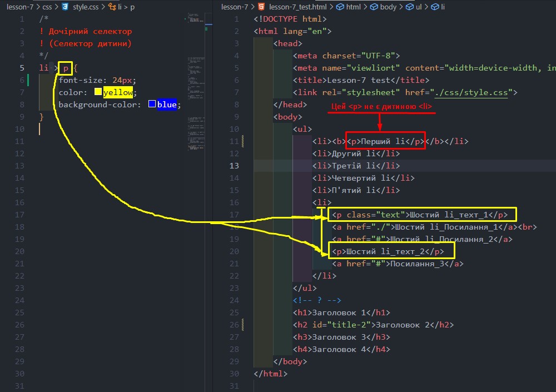Pick the blue color swatch before 'blue'
Screen dimensions: 556x392
click(x=152, y=104)
